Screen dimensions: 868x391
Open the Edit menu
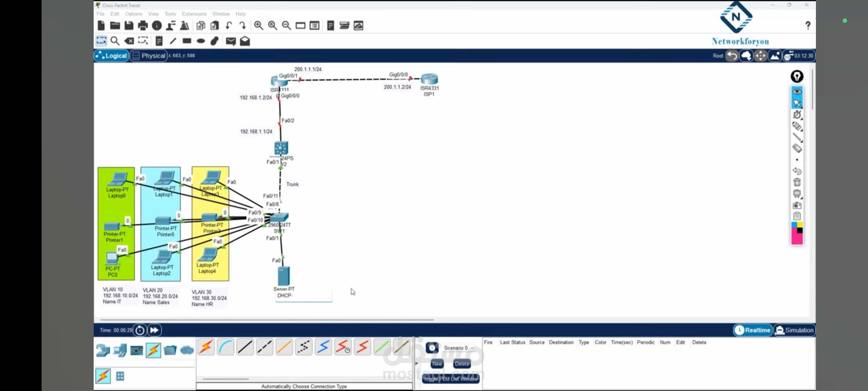(x=115, y=14)
